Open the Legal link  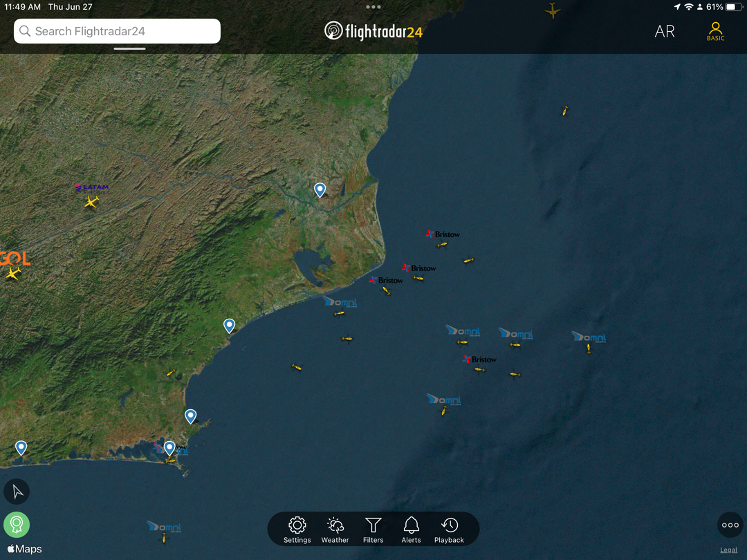coord(728,550)
